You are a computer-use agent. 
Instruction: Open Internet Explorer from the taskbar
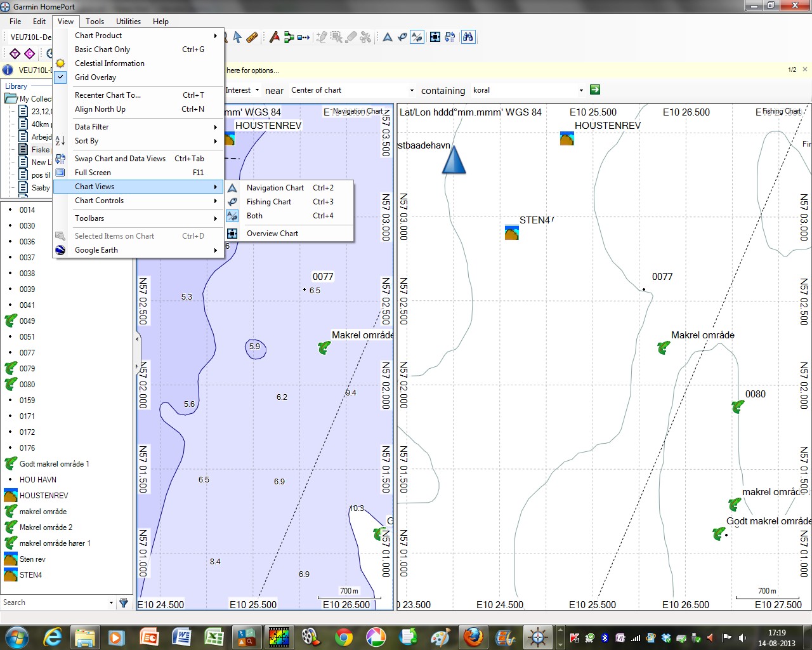click(x=52, y=637)
